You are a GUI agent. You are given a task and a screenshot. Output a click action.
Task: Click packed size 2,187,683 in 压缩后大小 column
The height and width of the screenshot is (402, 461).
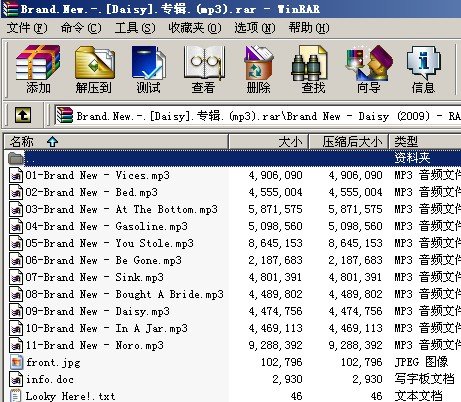pyautogui.click(x=355, y=260)
